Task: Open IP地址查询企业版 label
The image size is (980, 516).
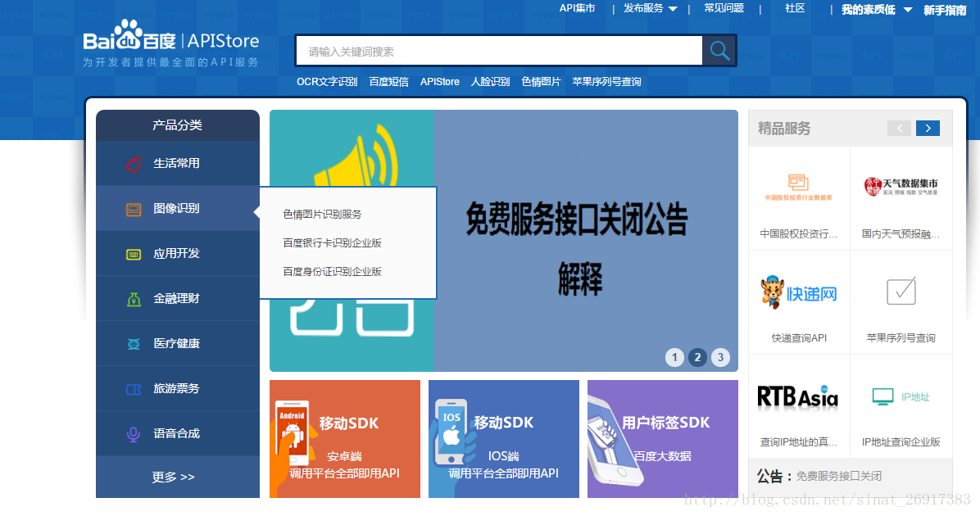Action: [901, 442]
